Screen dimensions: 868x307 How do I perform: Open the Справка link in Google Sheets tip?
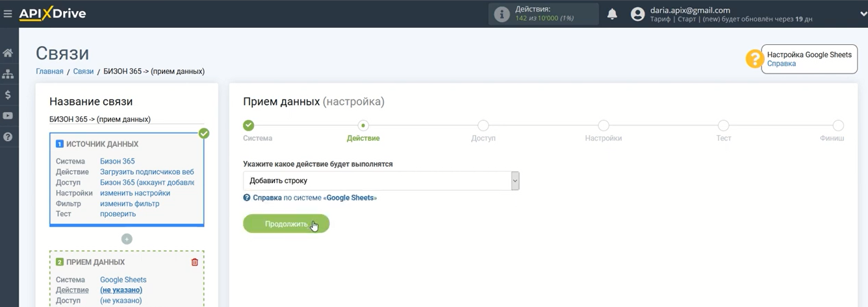click(781, 64)
